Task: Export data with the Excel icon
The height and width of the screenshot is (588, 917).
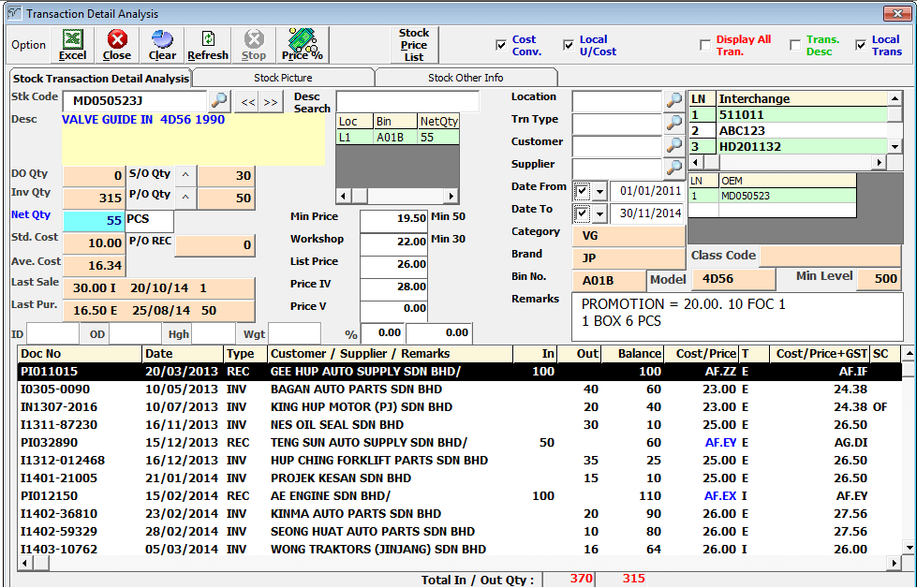Action: click(x=72, y=45)
